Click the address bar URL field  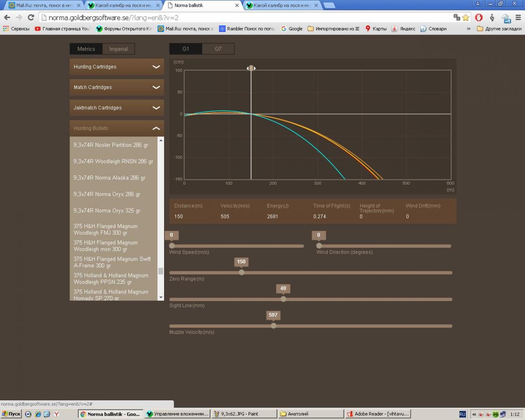coord(245,17)
